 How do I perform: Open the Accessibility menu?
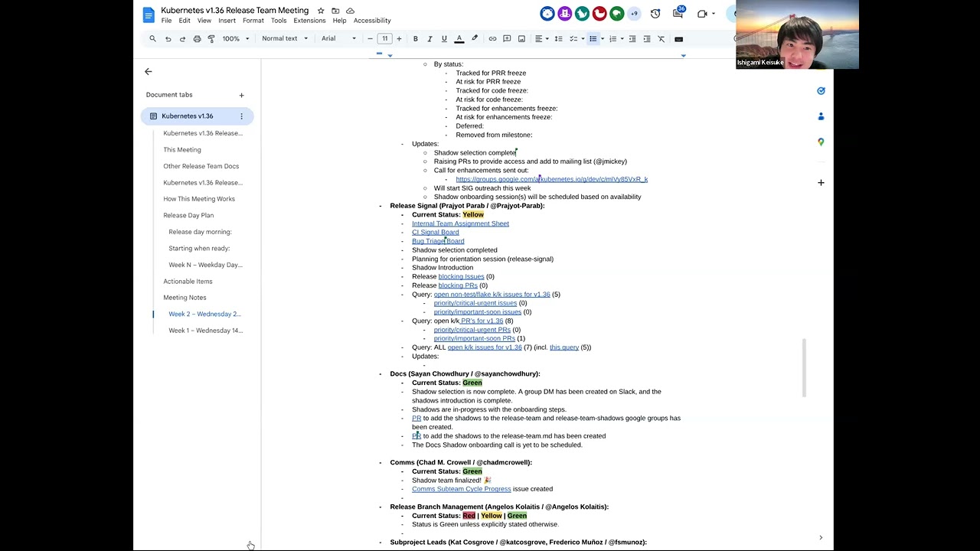[372, 21]
